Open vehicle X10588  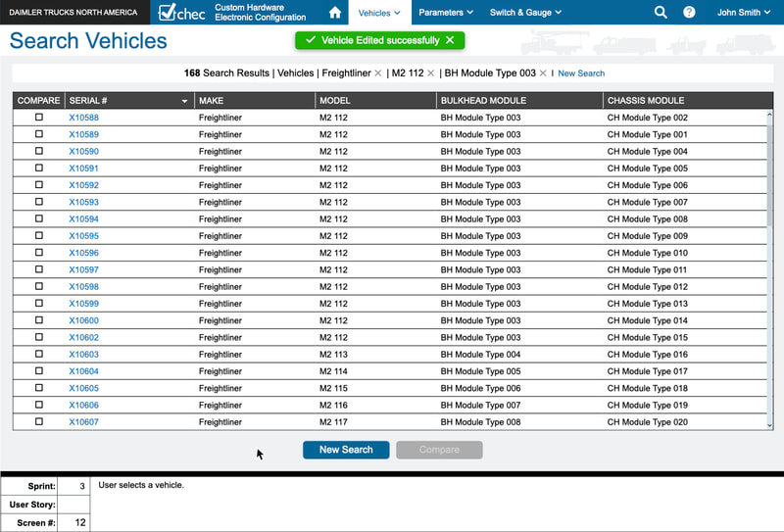(x=83, y=118)
